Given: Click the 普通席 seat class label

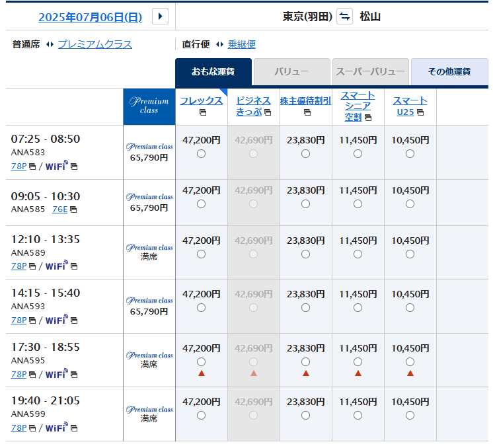Looking at the screenshot, I should pos(26,44).
